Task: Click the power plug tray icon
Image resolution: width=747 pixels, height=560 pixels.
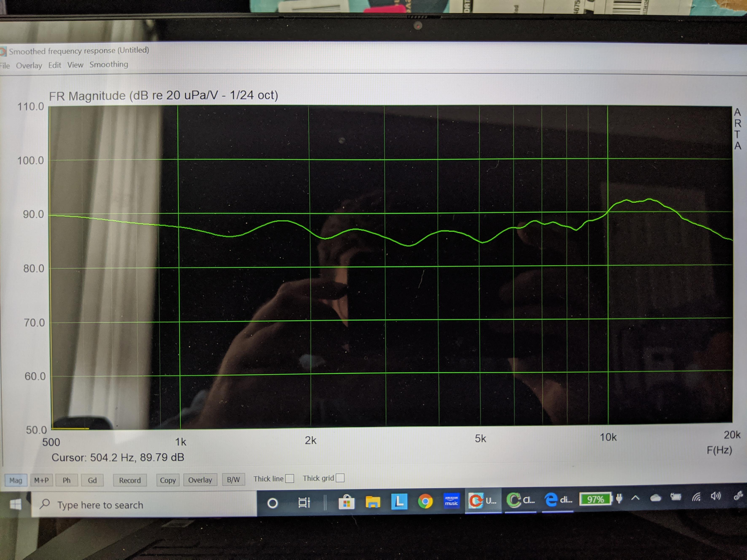Action: coord(619,498)
